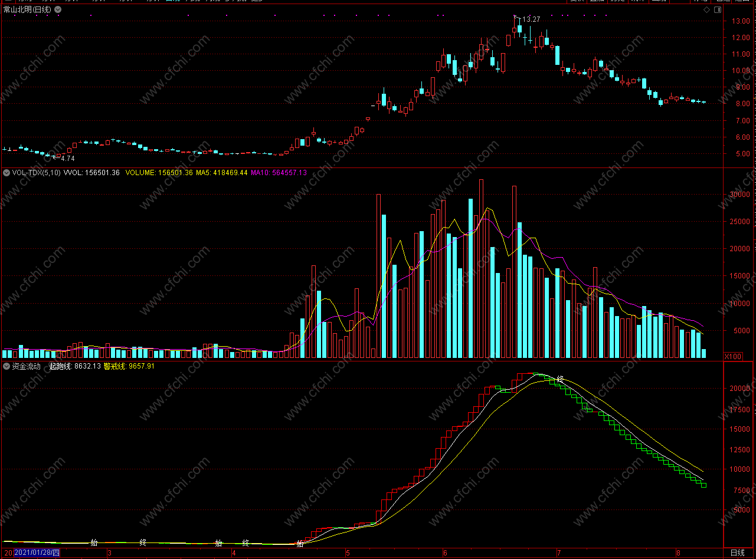The width and height of the screenshot is (756, 559).
Task: Click the MA5: 418469.44 value
Action: pos(221,173)
